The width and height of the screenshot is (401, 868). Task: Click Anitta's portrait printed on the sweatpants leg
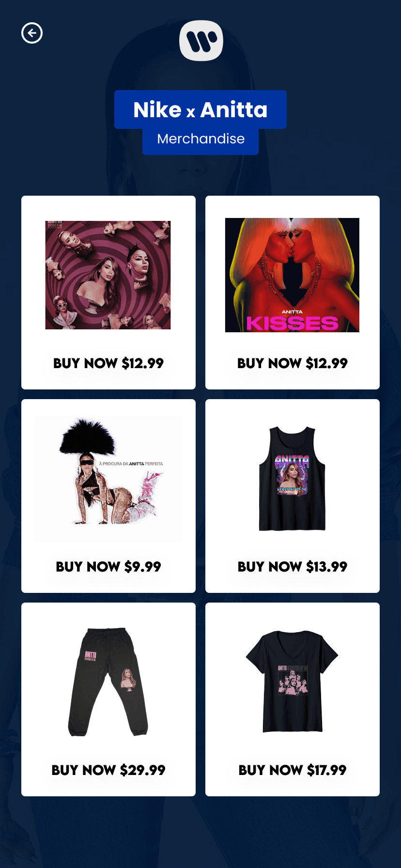(128, 679)
